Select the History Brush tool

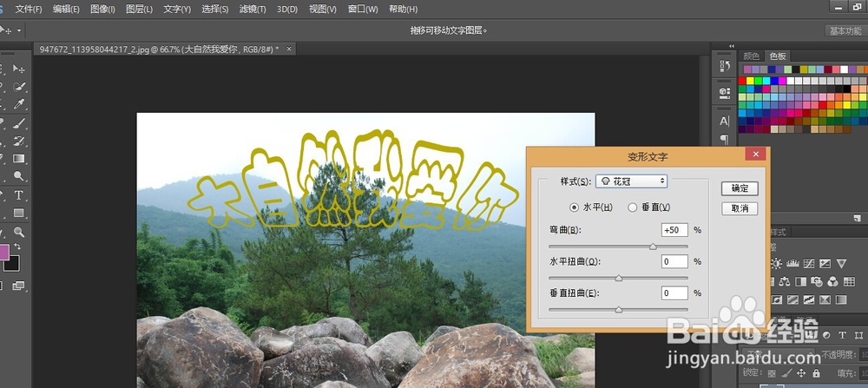click(x=19, y=141)
